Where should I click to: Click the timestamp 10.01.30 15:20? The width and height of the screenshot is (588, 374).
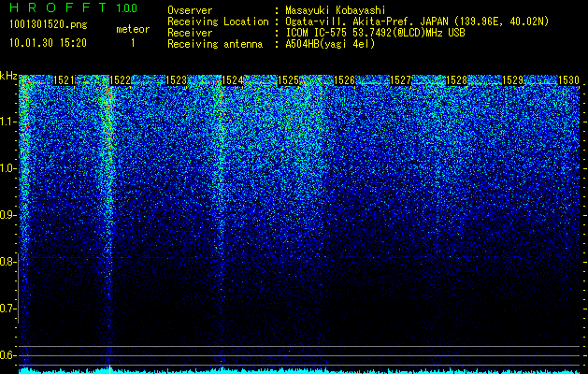pyautogui.click(x=49, y=43)
